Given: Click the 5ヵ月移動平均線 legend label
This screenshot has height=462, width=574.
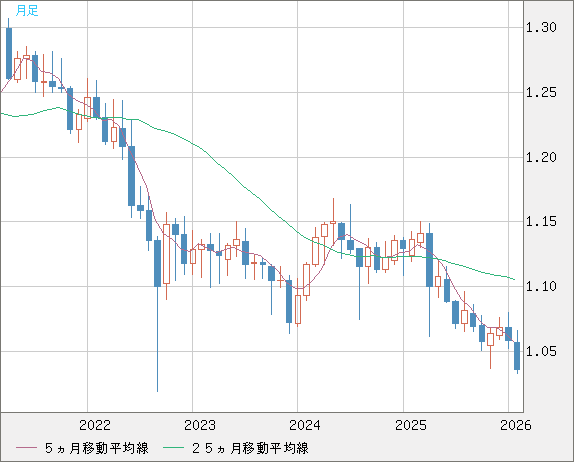Looking at the screenshot, I should [x=97, y=448].
